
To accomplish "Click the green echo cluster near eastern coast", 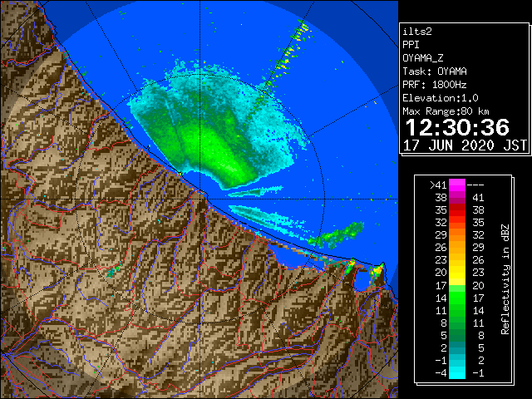I will pyautogui.click(x=337, y=234).
